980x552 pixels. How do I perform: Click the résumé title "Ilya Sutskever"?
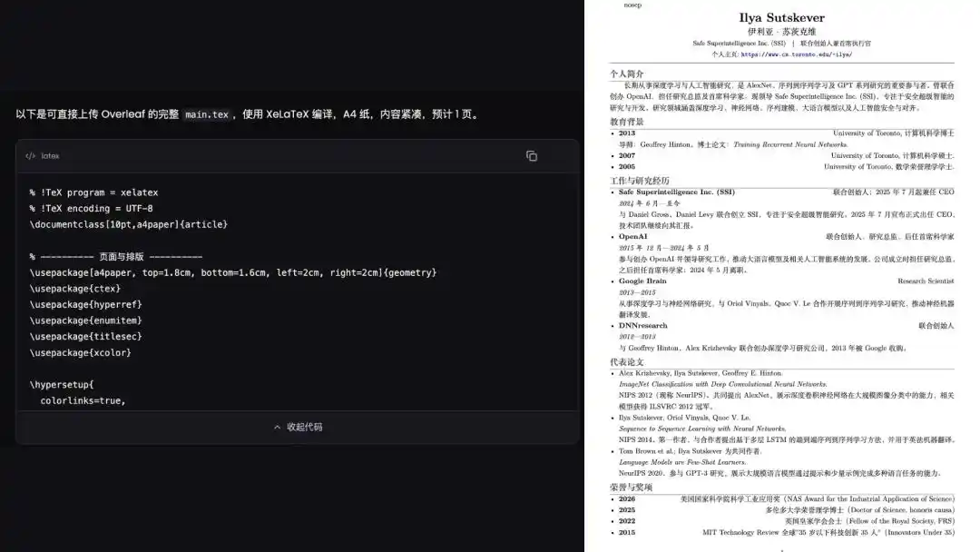tap(781, 17)
